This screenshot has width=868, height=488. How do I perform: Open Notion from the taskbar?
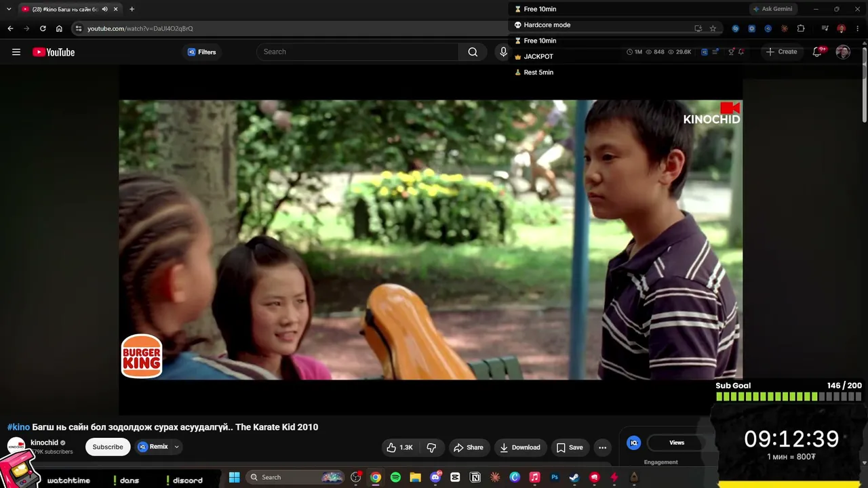475,477
